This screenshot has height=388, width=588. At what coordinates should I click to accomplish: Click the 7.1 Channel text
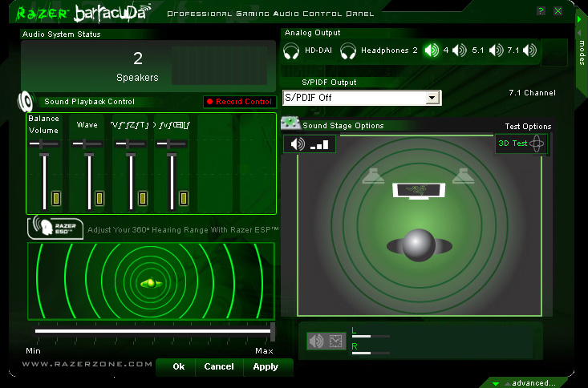(x=532, y=93)
